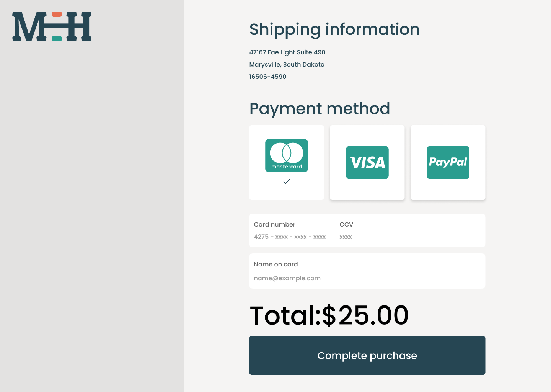This screenshot has width=551, height=392.
Task: Click the Complete purchase button
Action: (367, 355)
